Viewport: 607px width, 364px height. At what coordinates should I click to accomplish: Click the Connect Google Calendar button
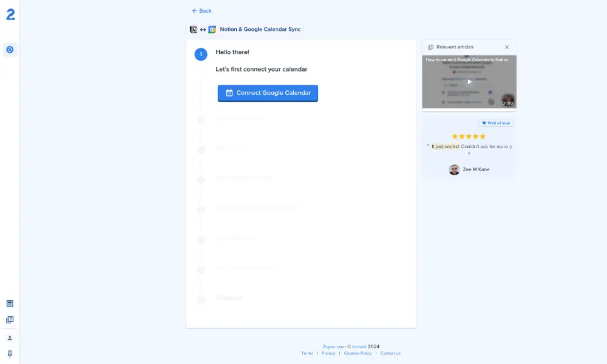[268, 93]
